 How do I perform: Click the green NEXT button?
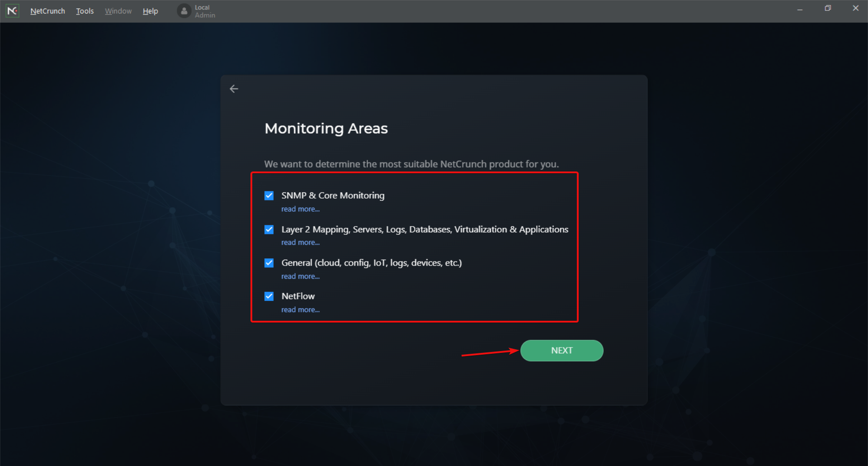561,351
